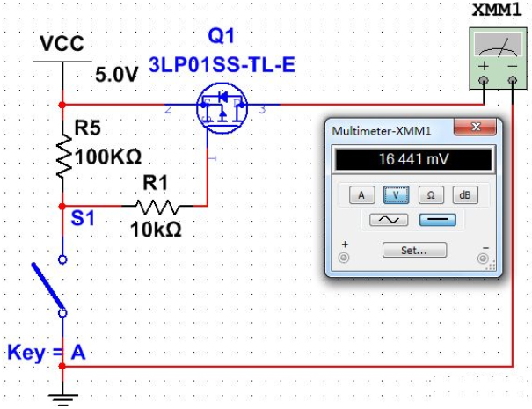The width and height of the screenshot is (532, 409).
Task: Open multimeter settings with Set... button
Action: [414, 250]
